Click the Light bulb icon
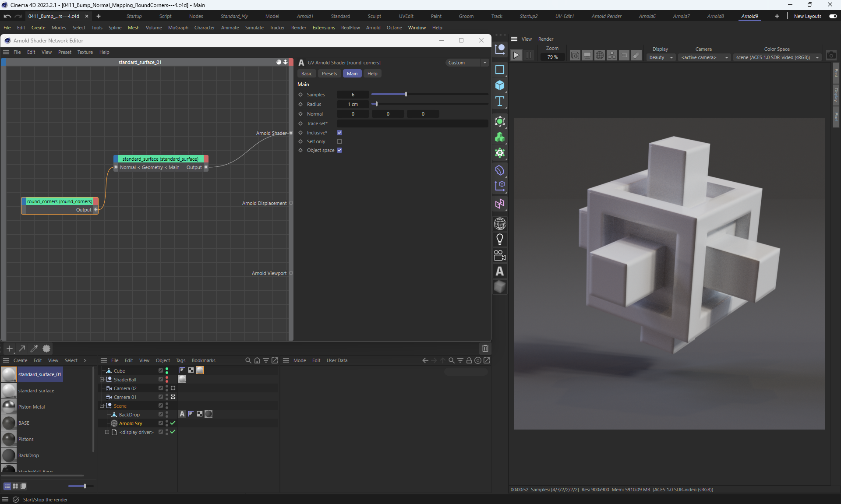 (x=499, y=240)
